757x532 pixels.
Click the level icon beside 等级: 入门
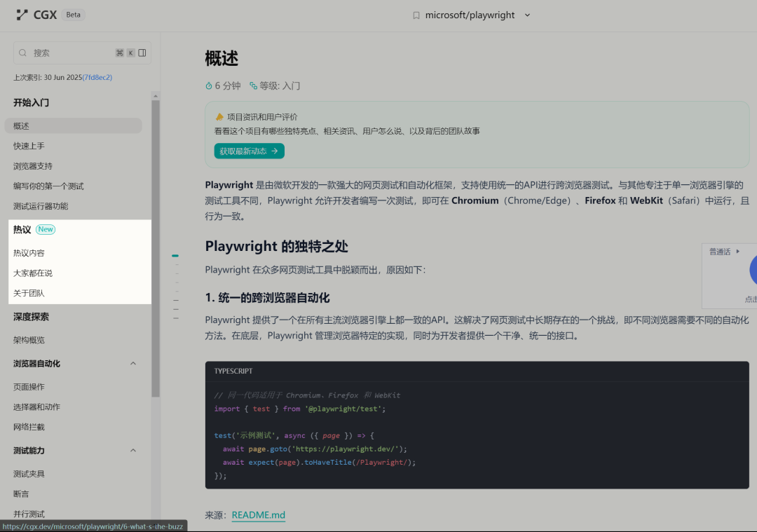253,86
